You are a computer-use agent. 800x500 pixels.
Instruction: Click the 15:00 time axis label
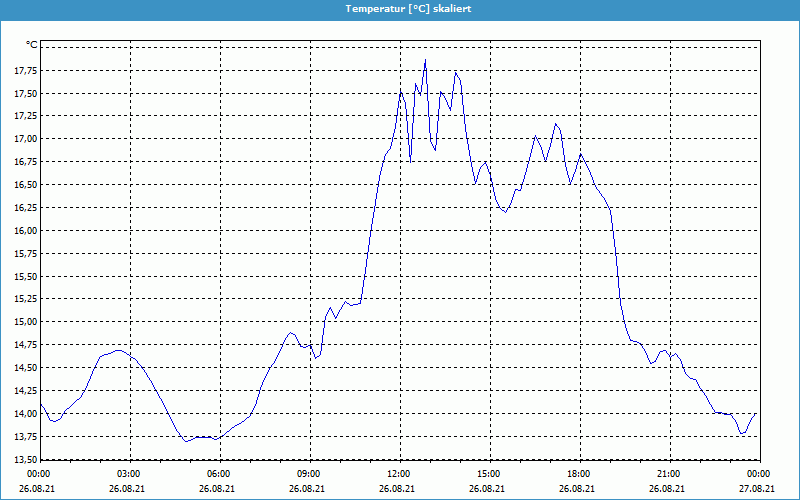point(488,474)
